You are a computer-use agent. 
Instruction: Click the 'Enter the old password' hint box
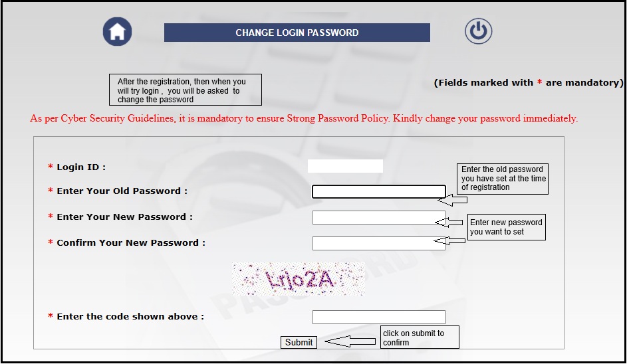click(x=504, y=178)
